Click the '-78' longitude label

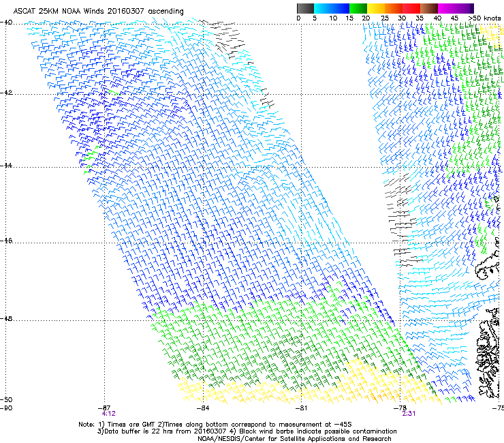click(400, 408)
